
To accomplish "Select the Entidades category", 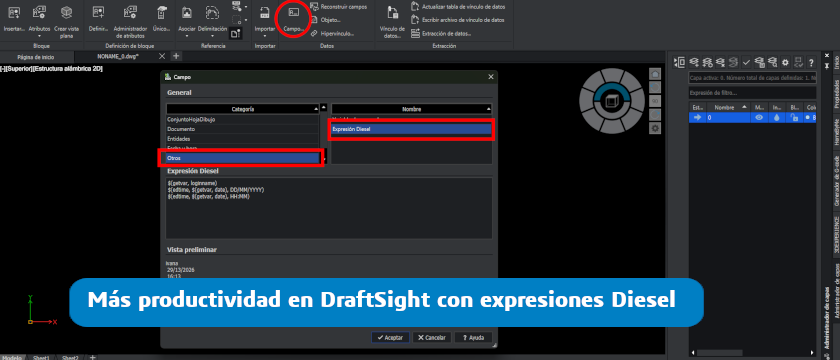I will [x=243, y=139].
